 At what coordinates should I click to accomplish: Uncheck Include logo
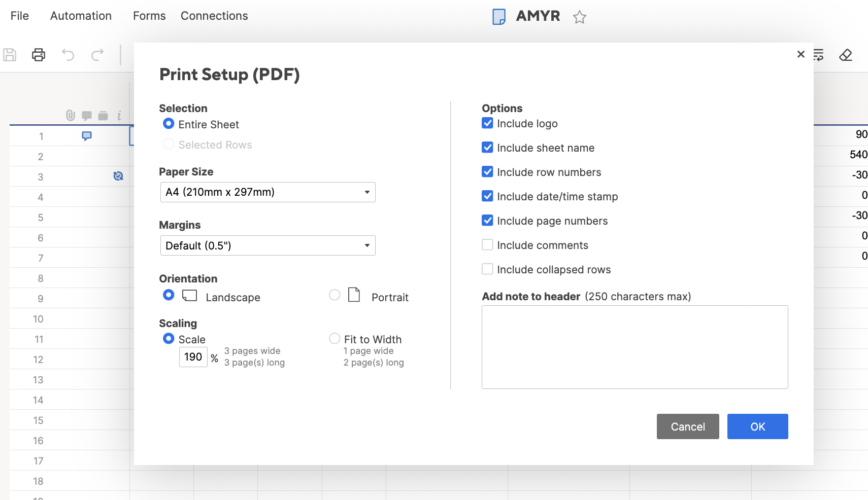click(x=487, y=123)
